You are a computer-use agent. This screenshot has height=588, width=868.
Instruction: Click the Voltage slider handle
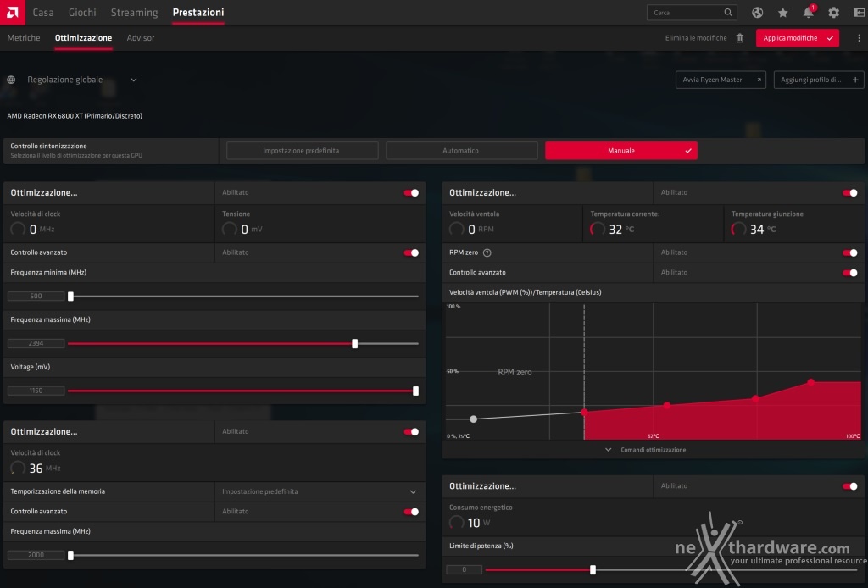415,391
